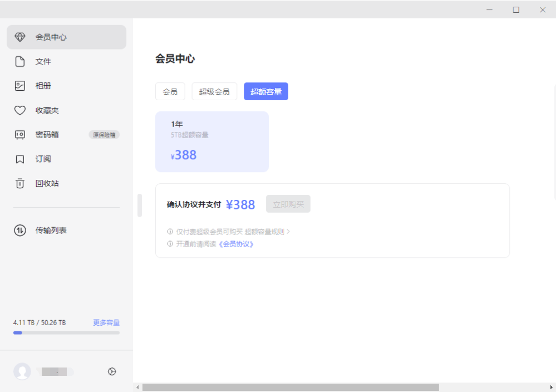Select the 1年 5TB capacity plan card

pos(211,141)
